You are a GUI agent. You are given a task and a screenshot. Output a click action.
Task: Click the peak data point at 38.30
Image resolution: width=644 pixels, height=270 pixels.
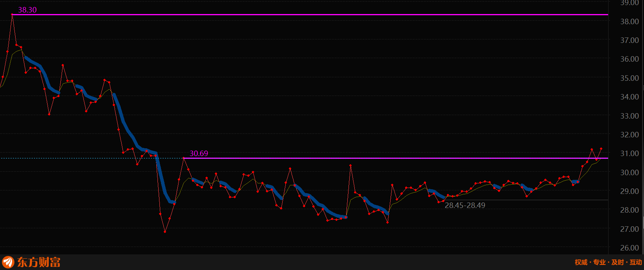12,14
